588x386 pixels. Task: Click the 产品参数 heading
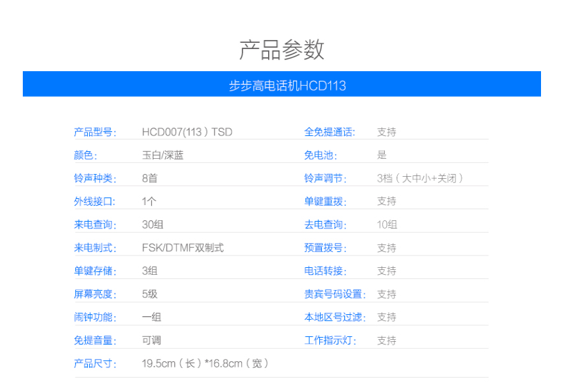coord(282,50)
